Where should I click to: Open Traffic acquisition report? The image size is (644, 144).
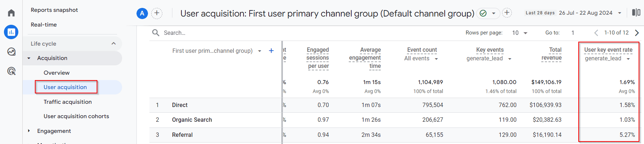68,102
